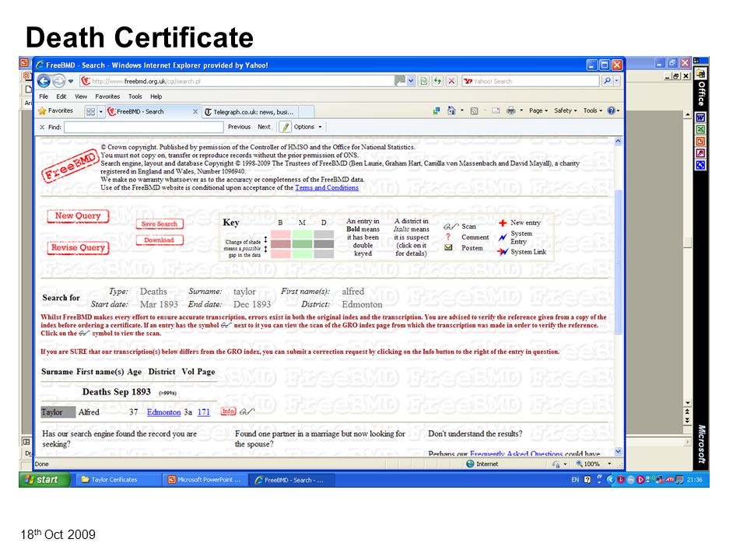Screen dimensions: 747x560
Task: Click the Windows start button
Action: 44,480
